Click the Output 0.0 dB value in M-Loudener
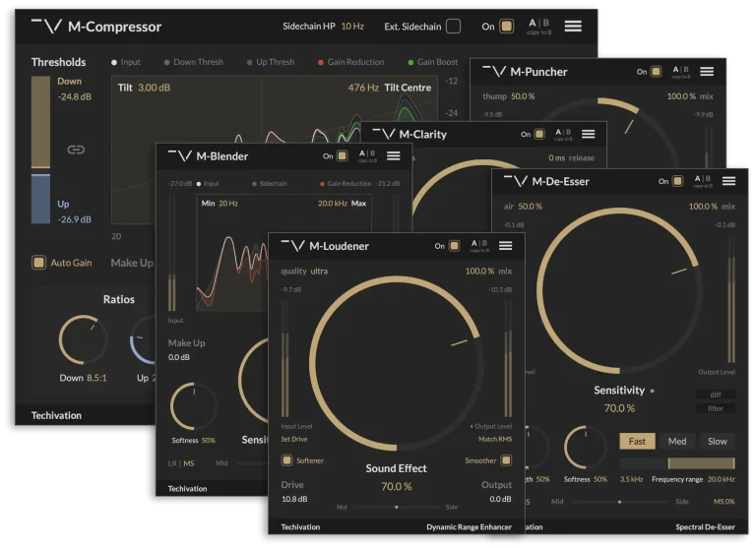756x548 pixels. pyautogui.click(x=500, y=499)
